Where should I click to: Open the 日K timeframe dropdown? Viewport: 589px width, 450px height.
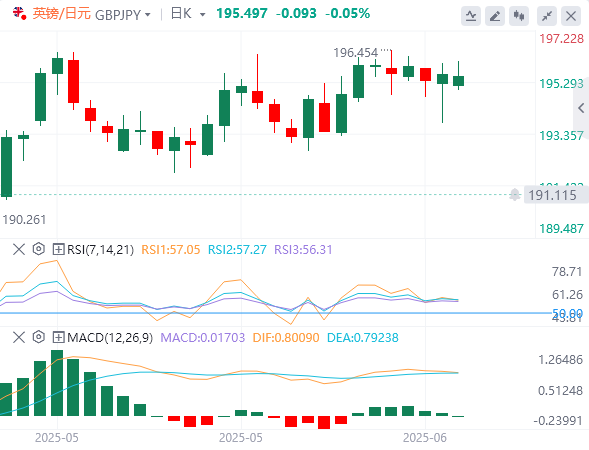(x=188, y=14)
